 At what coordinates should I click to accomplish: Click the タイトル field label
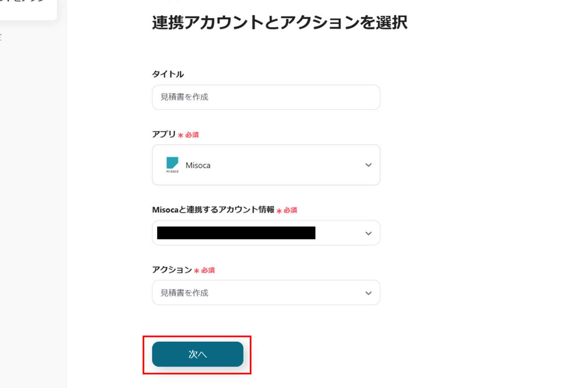[168, 74]
